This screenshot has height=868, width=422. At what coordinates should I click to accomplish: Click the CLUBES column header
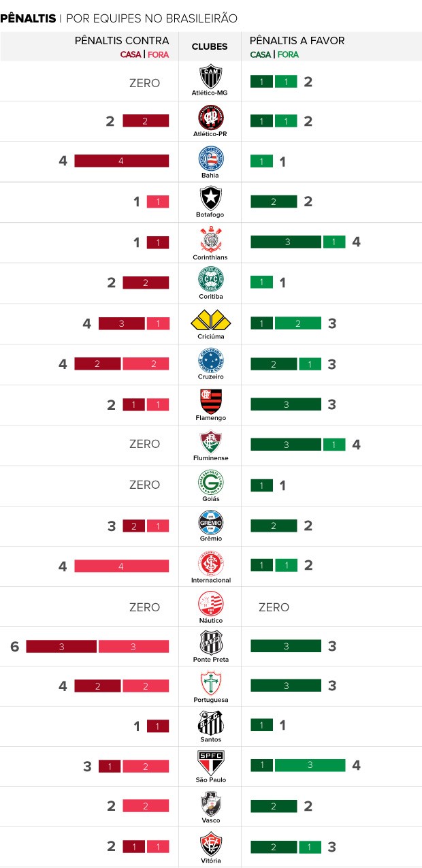210,47
